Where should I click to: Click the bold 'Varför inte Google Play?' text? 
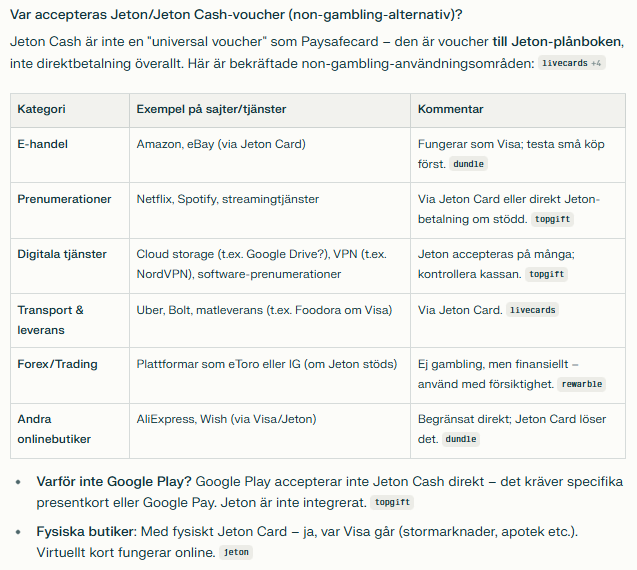(x=114, y=481)
